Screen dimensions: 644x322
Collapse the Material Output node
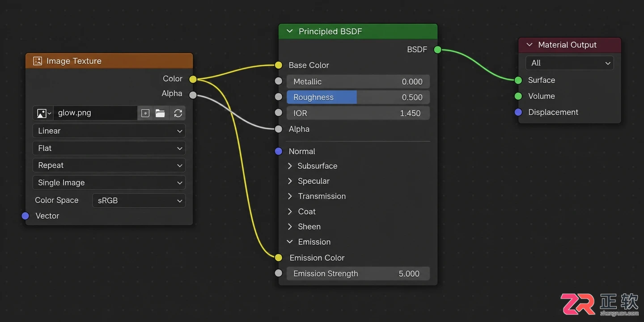(530, 45)
